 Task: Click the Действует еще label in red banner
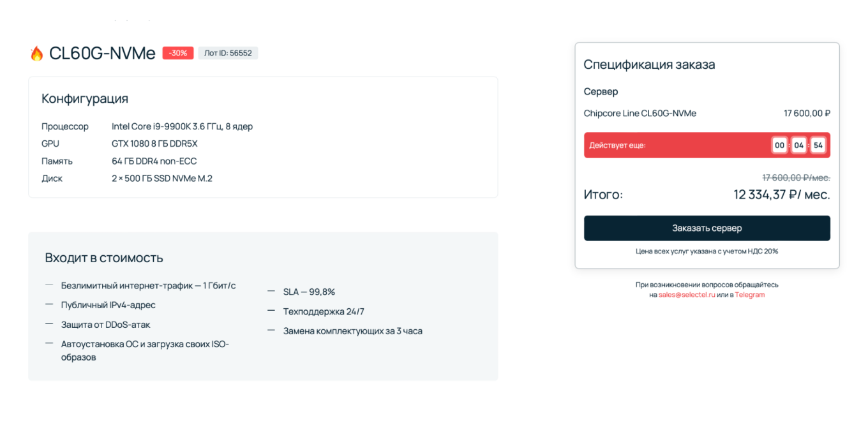pyautogui.click(x=617, y=145)
